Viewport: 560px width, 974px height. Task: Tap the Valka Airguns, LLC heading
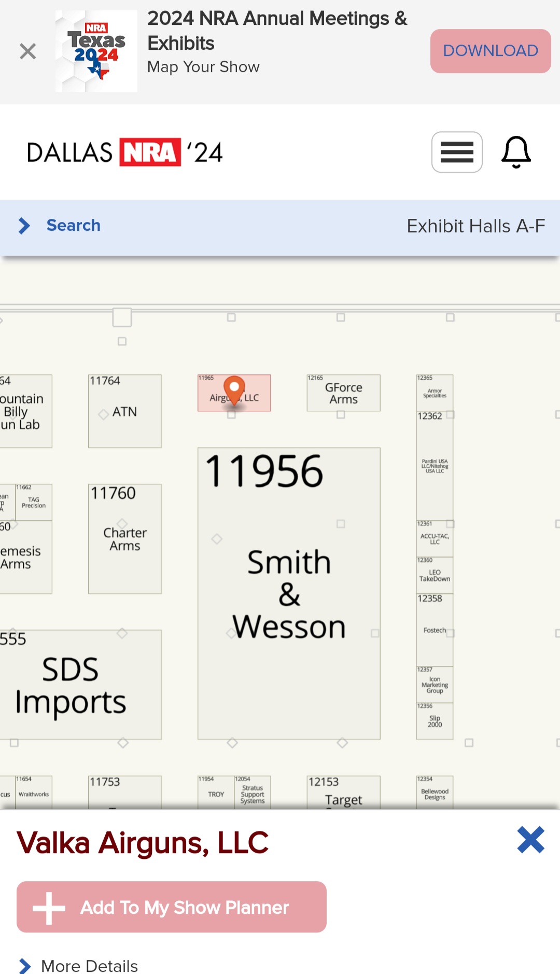point(143,843)
